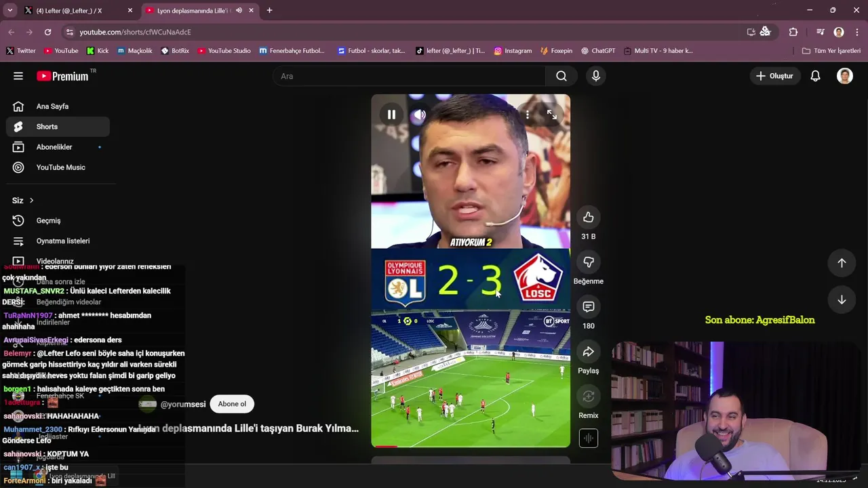Open the tab search dropdown
This screenshot has height=488, width=868.
click(9, 11)
